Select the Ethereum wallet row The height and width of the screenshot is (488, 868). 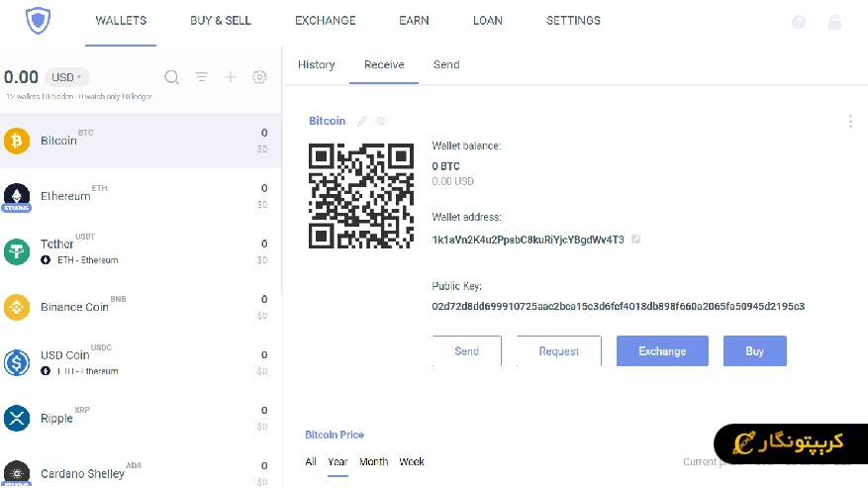click(x=141, y=196)
